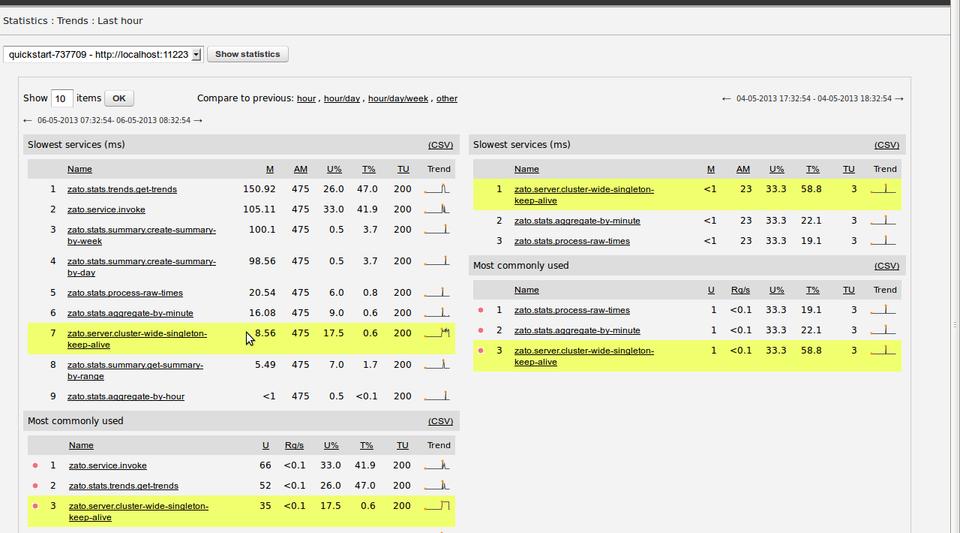This screenshot has height=533, width=960.
Task: Click right arrow after 06-05-2013 08:32:54
Action: [x=198, y=121]
